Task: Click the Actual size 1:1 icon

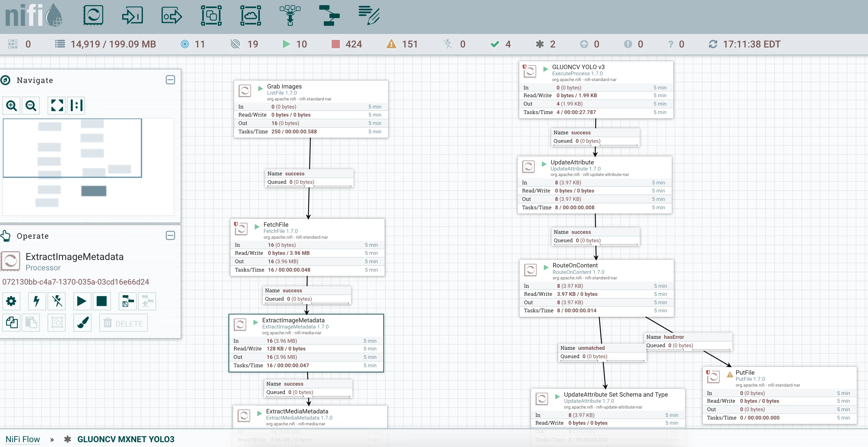Action: tap(76, 105)
